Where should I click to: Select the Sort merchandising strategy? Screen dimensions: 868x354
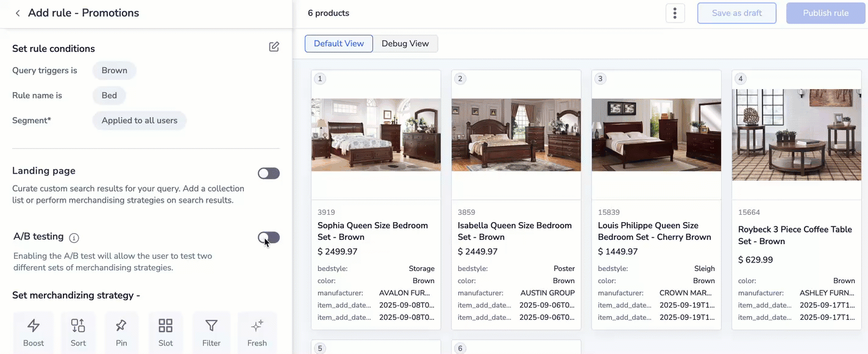pos(78,331)
